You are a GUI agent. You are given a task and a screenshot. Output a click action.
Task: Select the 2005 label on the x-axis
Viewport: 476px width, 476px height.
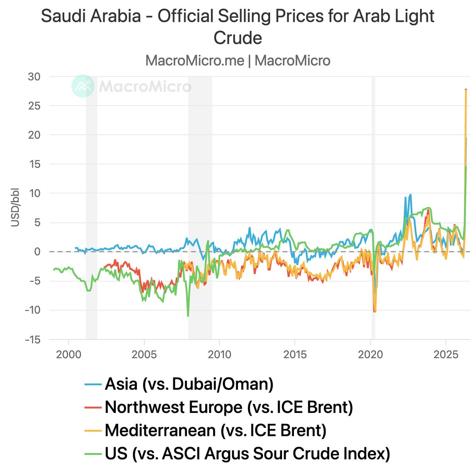coord(144,354)
